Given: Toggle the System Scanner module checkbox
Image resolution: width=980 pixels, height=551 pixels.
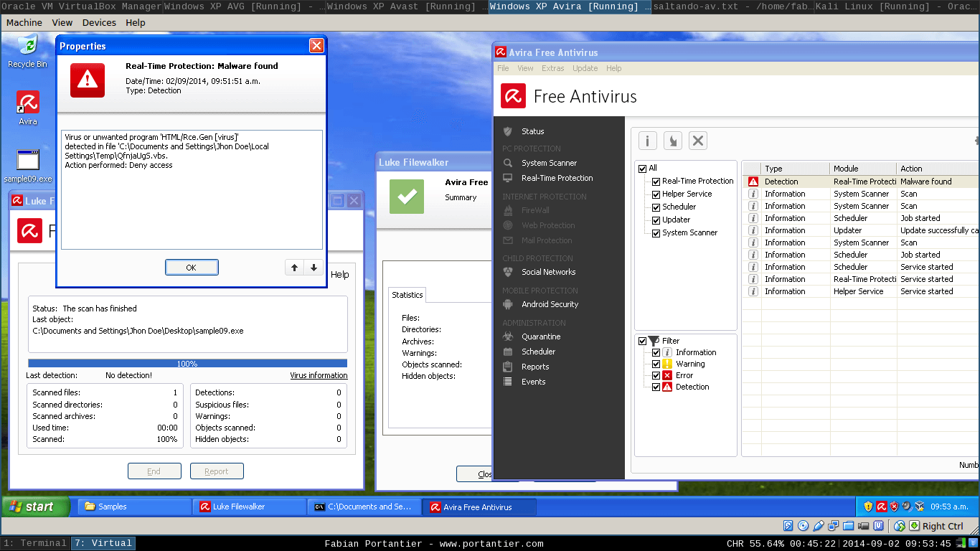Looking at the screenshot, I should 656,233.
